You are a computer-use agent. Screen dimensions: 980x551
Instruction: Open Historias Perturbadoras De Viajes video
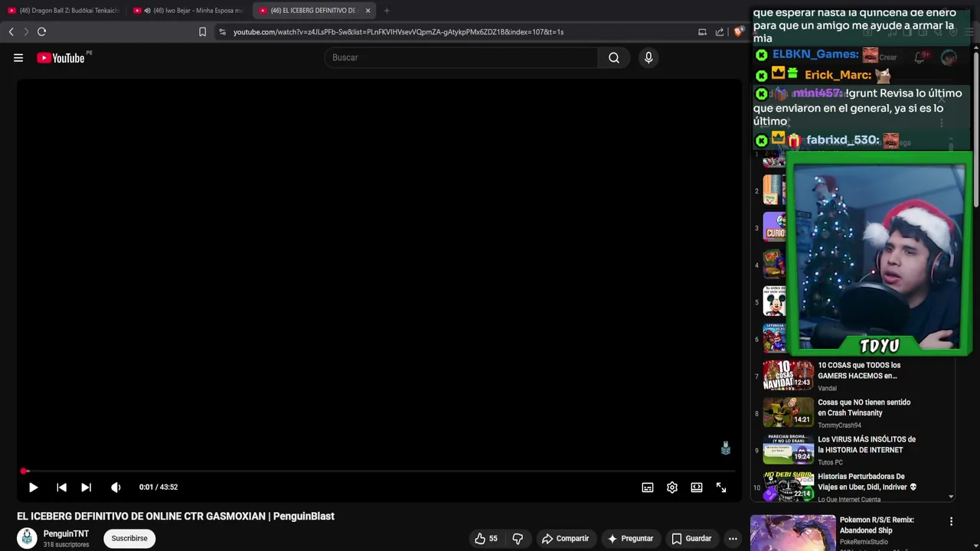pyautogui.click(x=867, y=482)
